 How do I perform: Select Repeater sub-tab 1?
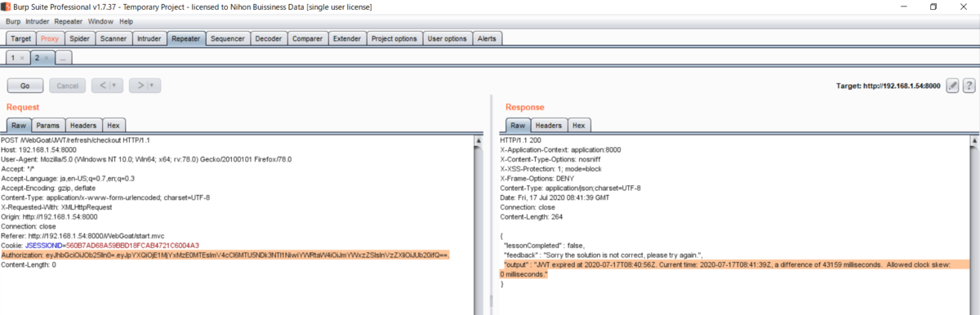pos(12,58)
